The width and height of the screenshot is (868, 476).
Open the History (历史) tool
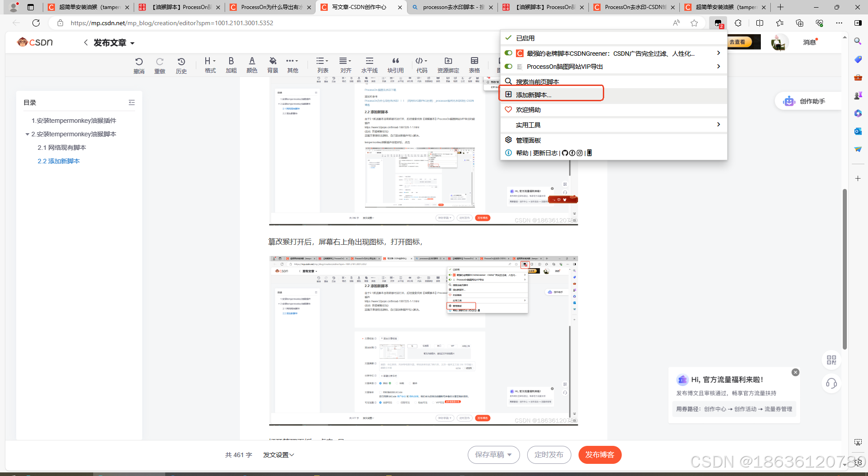click(181, 65)
